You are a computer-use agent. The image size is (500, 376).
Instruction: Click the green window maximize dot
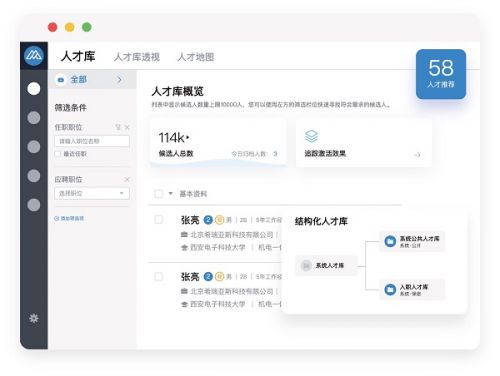[x=87, y=27]
